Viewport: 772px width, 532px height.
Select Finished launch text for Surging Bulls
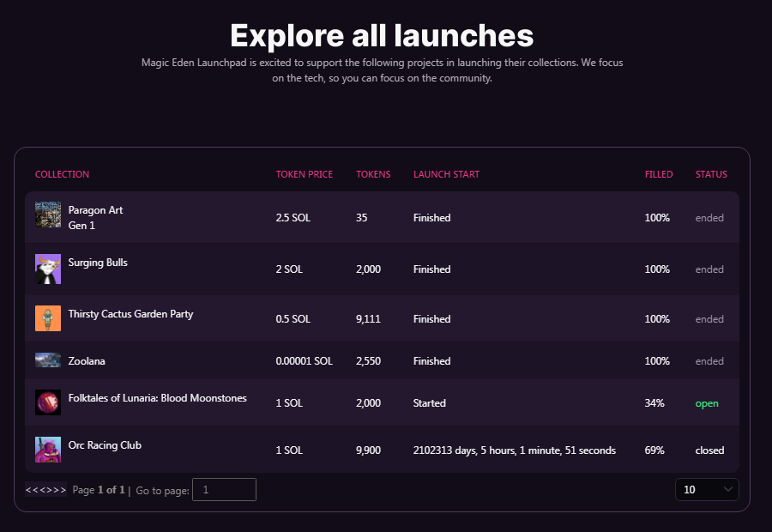pos(431,269)
